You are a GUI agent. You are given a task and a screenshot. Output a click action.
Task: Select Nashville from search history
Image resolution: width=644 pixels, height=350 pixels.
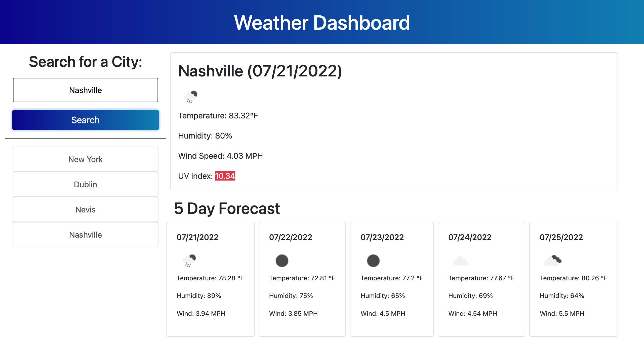coord(85,235)
